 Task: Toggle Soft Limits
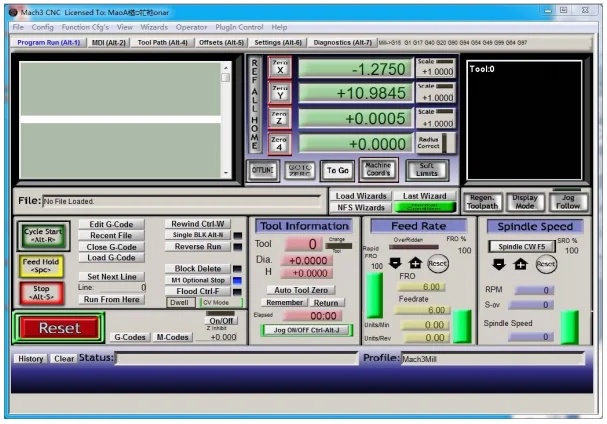click(426, 170)
